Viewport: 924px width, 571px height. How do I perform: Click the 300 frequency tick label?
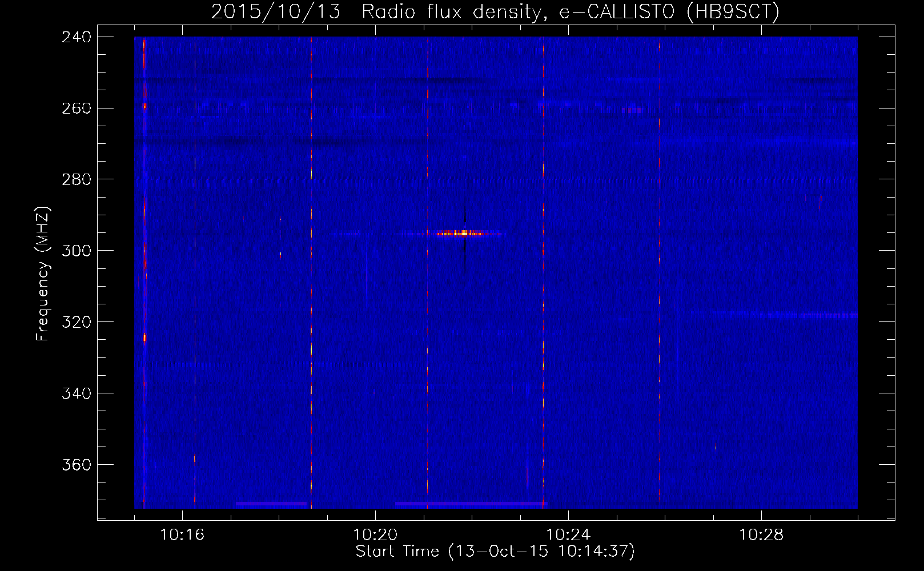pos(77,251)
